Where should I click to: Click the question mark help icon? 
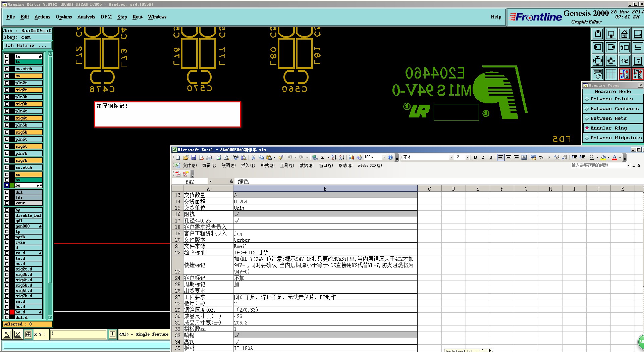[x=638, y=61]
